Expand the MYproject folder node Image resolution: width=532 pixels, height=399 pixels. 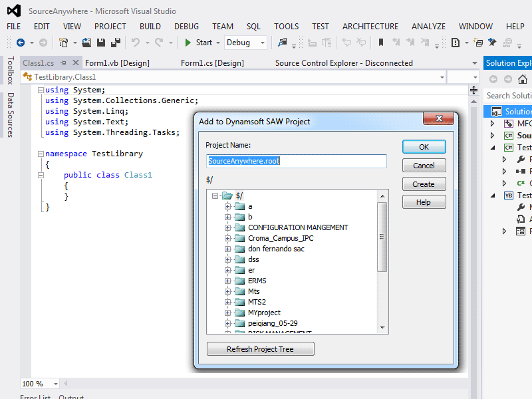[x=227, y=313]
